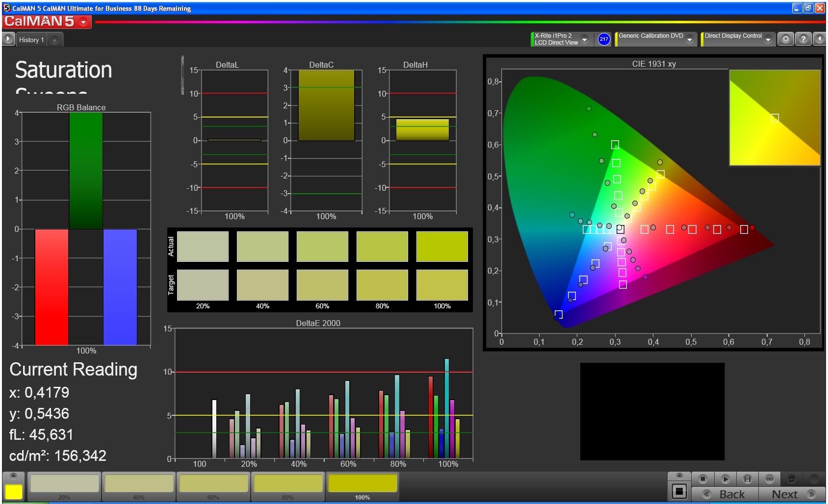Minimize the CalMAN window

coord(797,8)
